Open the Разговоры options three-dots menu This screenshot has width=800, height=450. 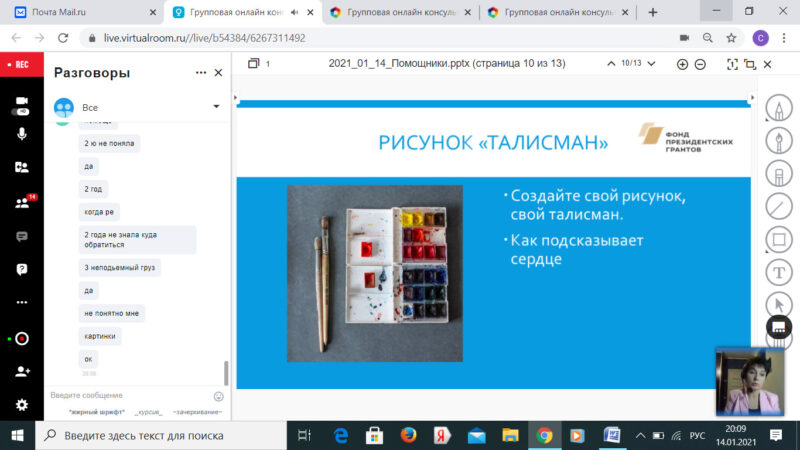201,73
